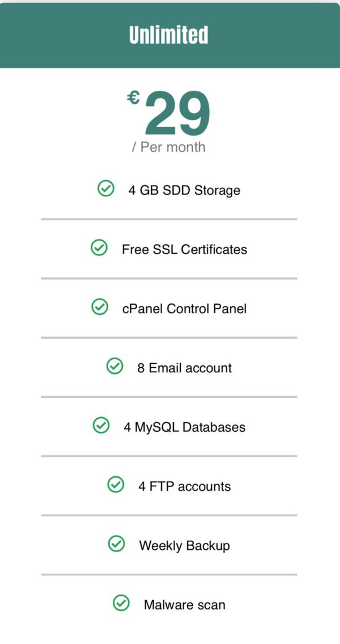Click the checkmark icon beside cPanel Control Panel
Screen dimensions: 340x644
(x=99, y=307)
